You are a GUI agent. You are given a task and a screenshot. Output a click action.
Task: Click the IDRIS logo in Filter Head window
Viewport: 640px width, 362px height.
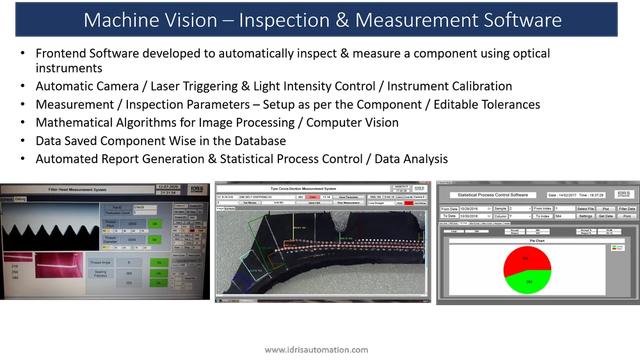pos(197,189)
